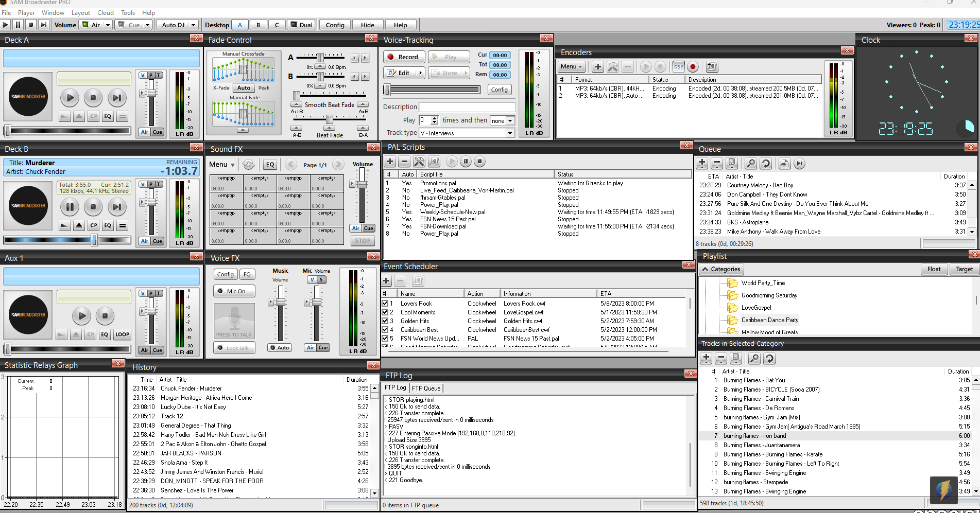
Task: Open Cloud menu
Action: (105, 13)
